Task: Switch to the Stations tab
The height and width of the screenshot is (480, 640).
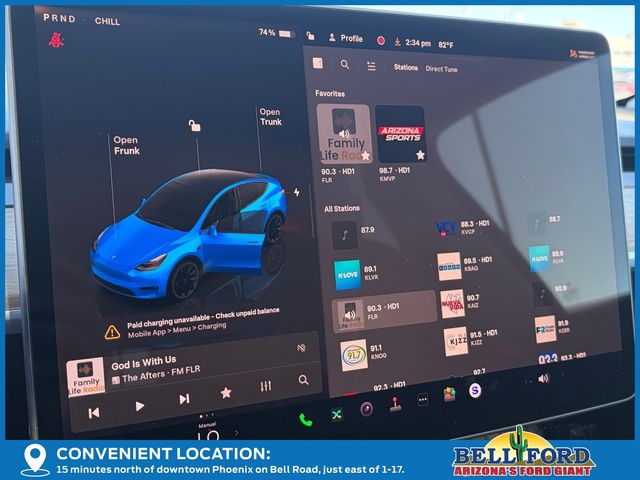Action: click(x=406, y=68)
